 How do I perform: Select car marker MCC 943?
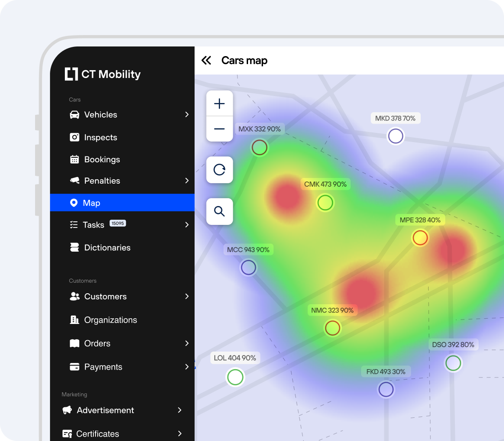pyautogui.click(x=248, y=267)
